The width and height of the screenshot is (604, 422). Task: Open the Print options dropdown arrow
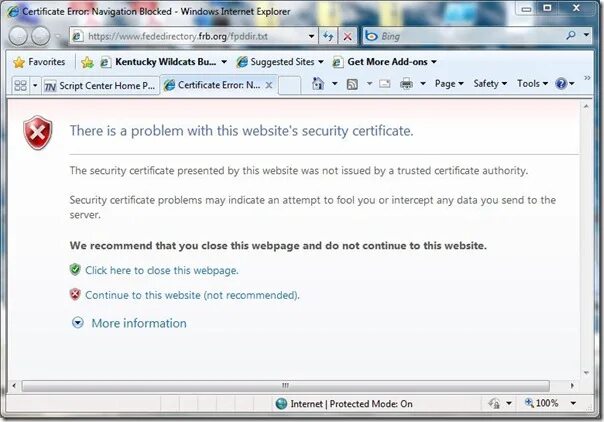click(423, 84)
